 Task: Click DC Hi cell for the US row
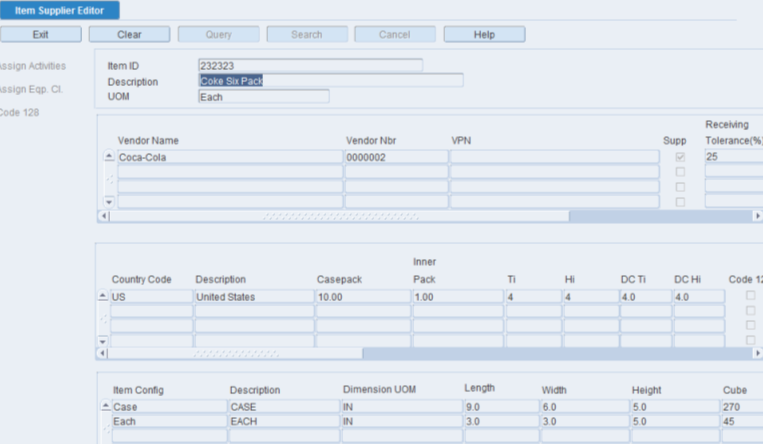point(699,297)
